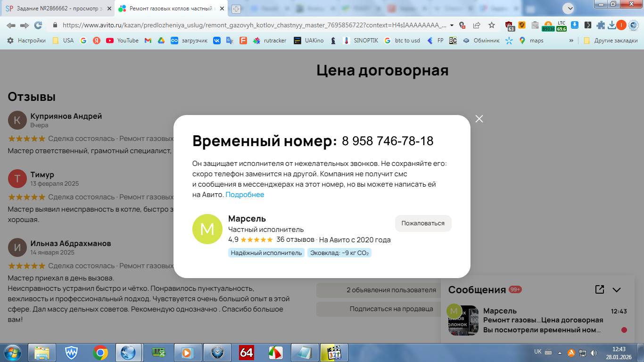Open the LTC 69.6 price extension
644x362 pixels.
(x=561, y=25)
